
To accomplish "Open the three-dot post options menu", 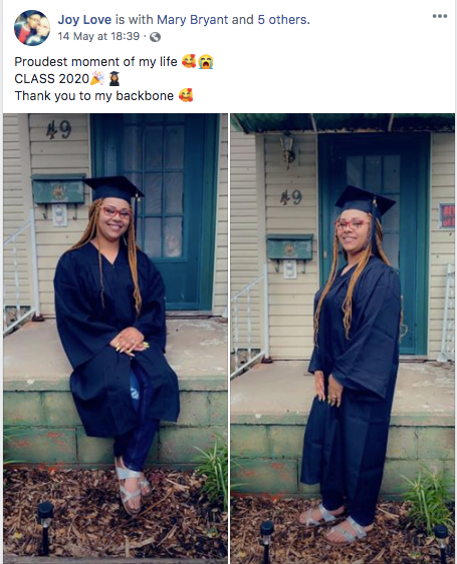I will coord(439,16).
